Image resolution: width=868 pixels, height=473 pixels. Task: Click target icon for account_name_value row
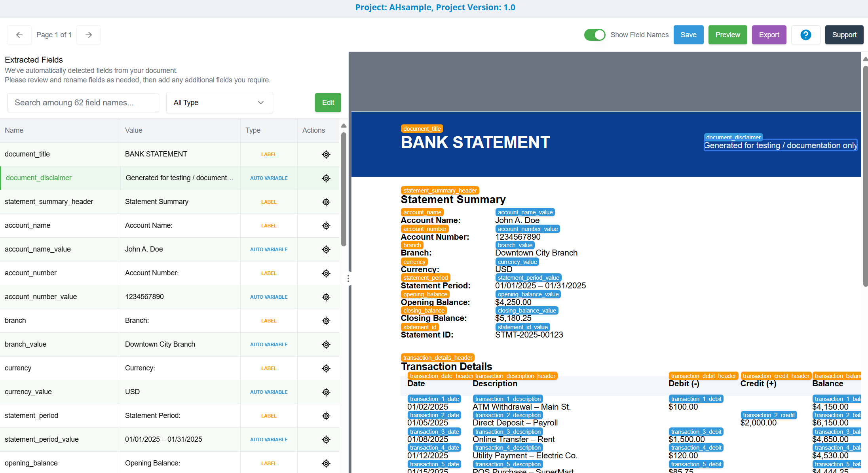326,250
